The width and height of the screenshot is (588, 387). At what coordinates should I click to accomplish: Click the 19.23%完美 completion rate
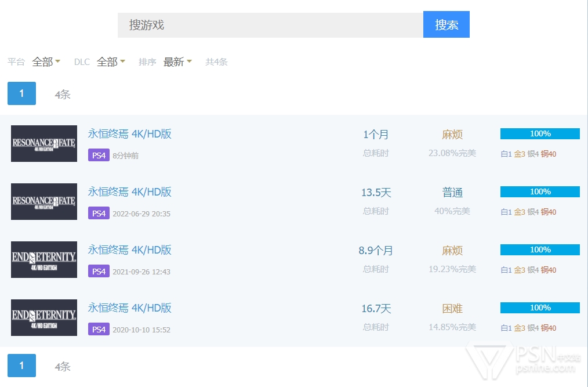tap(452, 269)
